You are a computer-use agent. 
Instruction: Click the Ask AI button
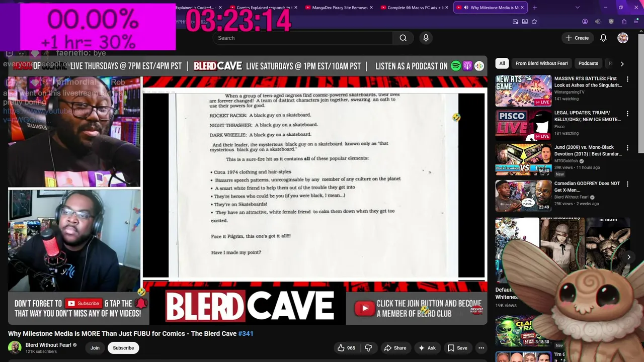(x=427, y=348)
